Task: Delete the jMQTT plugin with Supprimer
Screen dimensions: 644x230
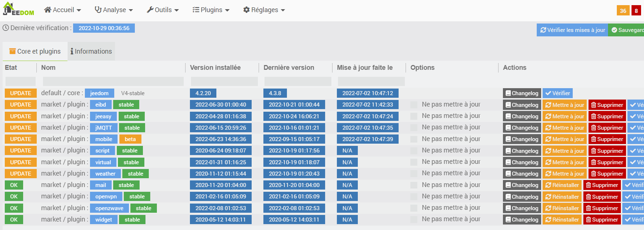Action: coord(607,128)
